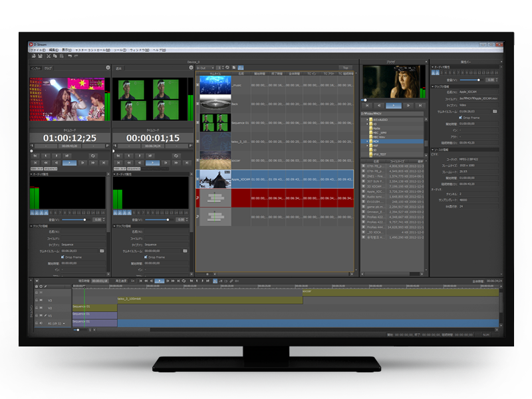Skip to end in browser preview
The width and height of the screenshot is (532, 399).
tap(420, 106)
